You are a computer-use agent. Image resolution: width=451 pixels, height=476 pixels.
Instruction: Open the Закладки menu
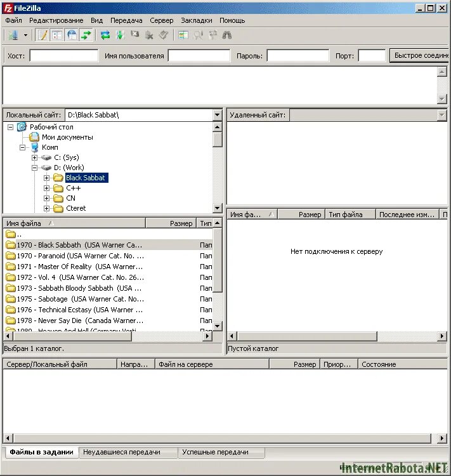pyautogui.click(x=197, y=20)
